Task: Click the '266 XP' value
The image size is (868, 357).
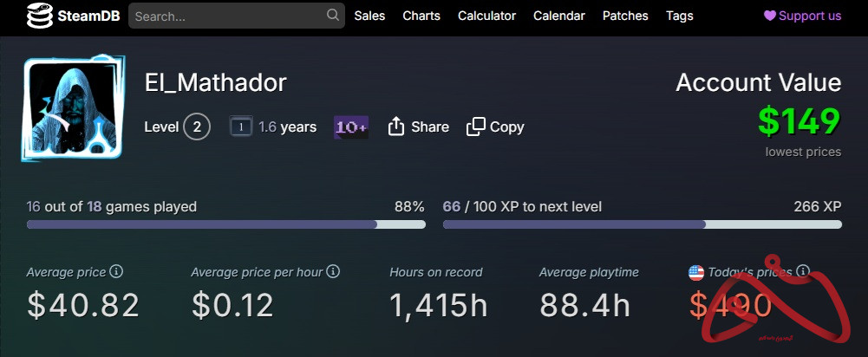Action: 818,207
